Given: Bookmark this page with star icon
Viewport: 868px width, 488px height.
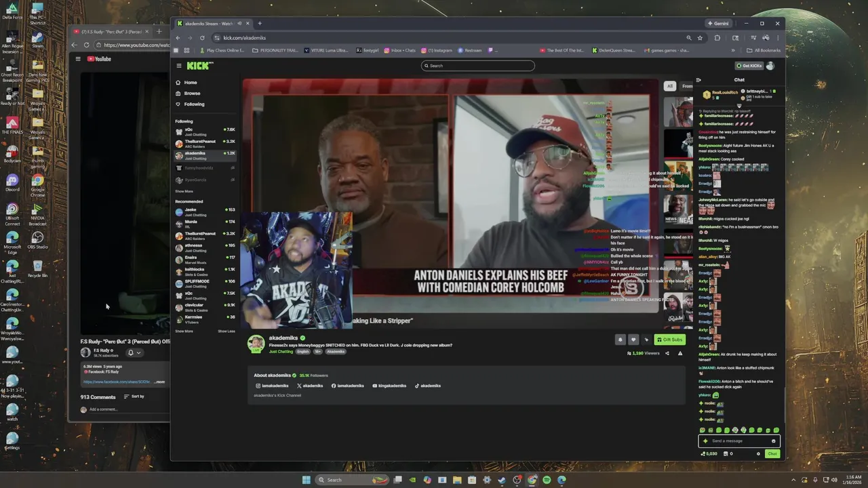Looking at the screenshot, I should point(700,38).
